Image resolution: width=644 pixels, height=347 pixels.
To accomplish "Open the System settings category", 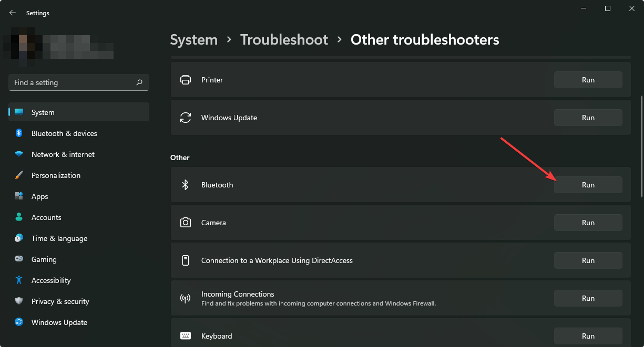I will (x=79, y=112).
